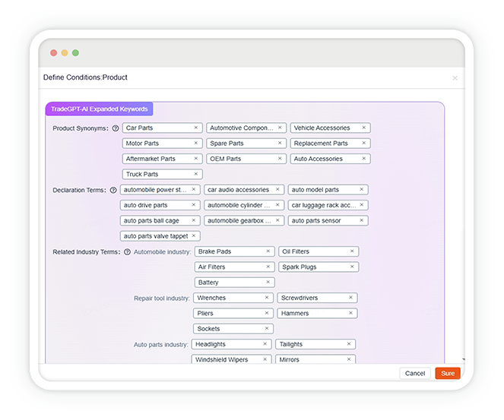Remove the Automotive Compon... tag

click(x=280, y=128)
